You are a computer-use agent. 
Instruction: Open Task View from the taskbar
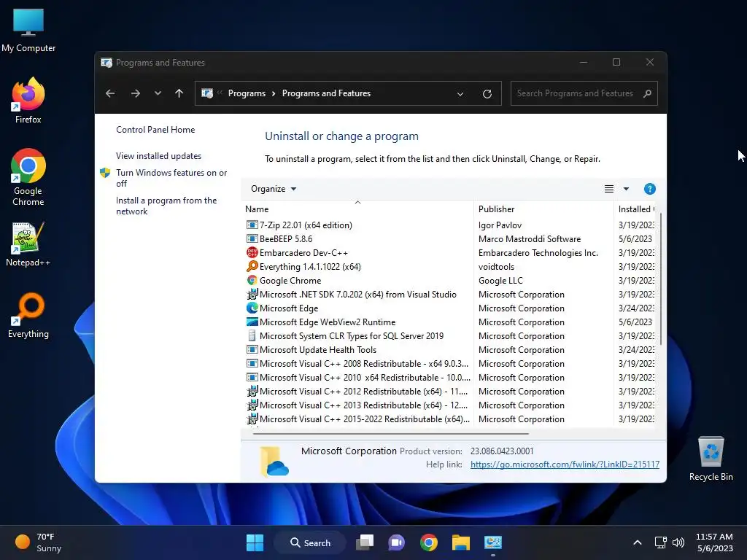pyautogui.click(x=365, y=542)
